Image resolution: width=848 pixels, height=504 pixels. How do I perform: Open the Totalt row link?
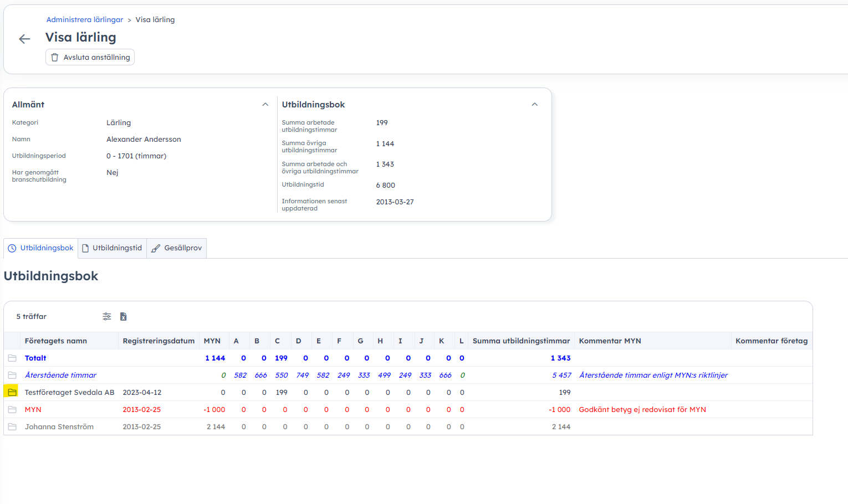35,358
